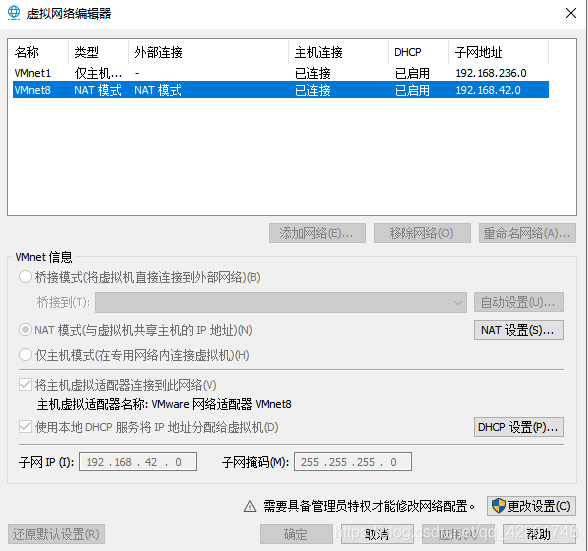The width and height of the screenshot is (588, 551).
Task: Click the admin shield 更改设置 button
Action: pyautogui.click(x=531, y=506)
